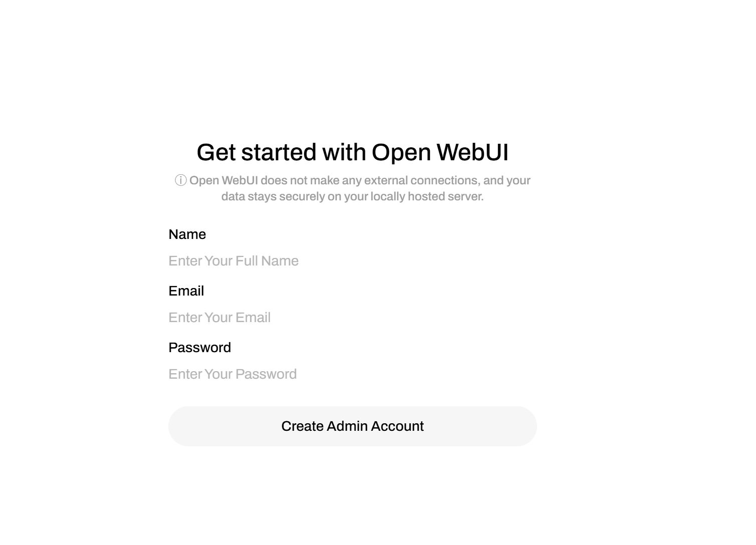756x545 pixels.
Task: Click the 'Get started with Open WebUI' heading
Action: [x=353, y=152]
